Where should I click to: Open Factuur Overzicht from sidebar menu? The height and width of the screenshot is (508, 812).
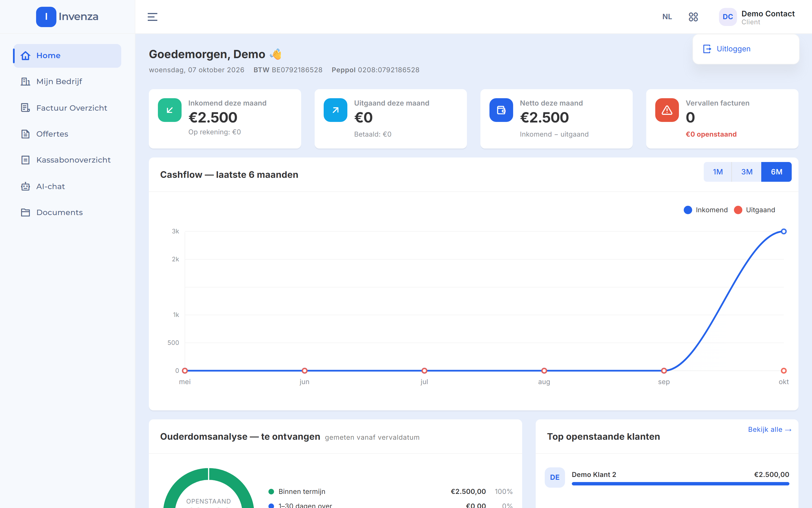[67, 108]
